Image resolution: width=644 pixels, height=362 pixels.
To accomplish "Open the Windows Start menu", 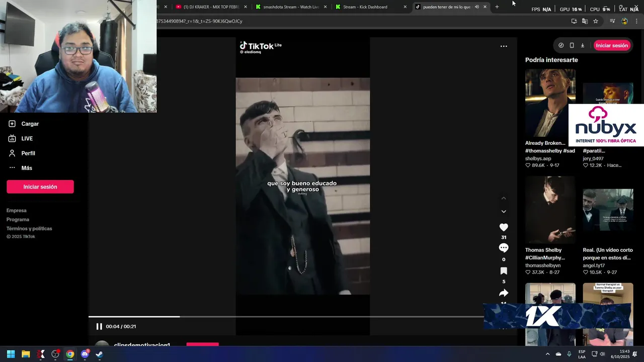I will click(11, 354).
